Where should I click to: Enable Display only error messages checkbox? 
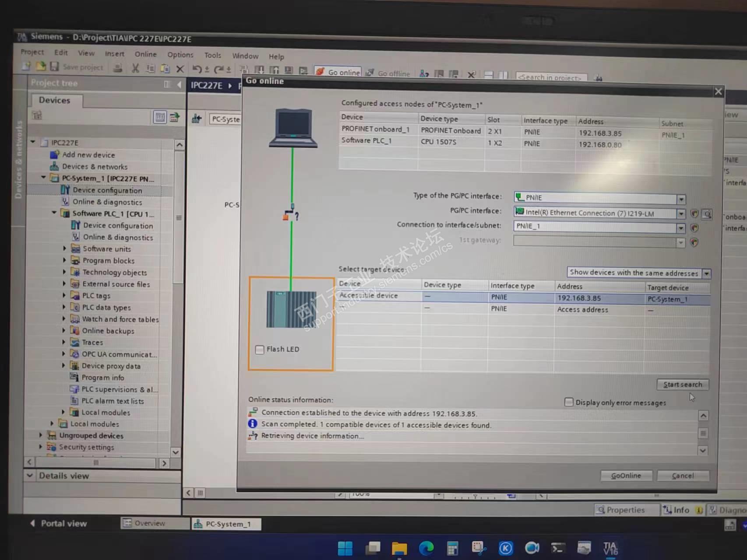pyautogui.click(x=569, y=402)
